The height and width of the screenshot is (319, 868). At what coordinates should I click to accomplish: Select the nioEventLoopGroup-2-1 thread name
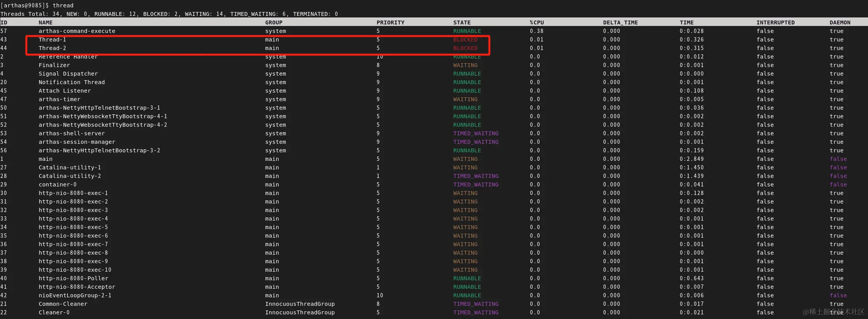click(75, 295)
